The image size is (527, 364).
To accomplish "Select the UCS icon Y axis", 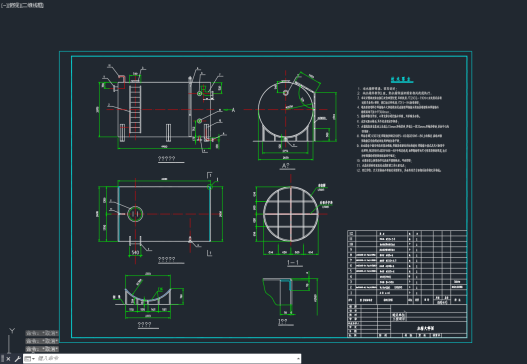I will click(12, 331).
